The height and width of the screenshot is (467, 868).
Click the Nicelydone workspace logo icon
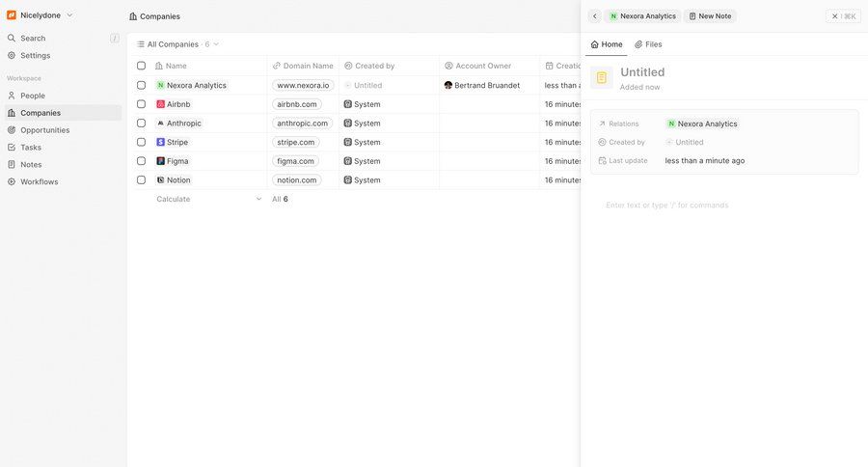tap(11, 15)
